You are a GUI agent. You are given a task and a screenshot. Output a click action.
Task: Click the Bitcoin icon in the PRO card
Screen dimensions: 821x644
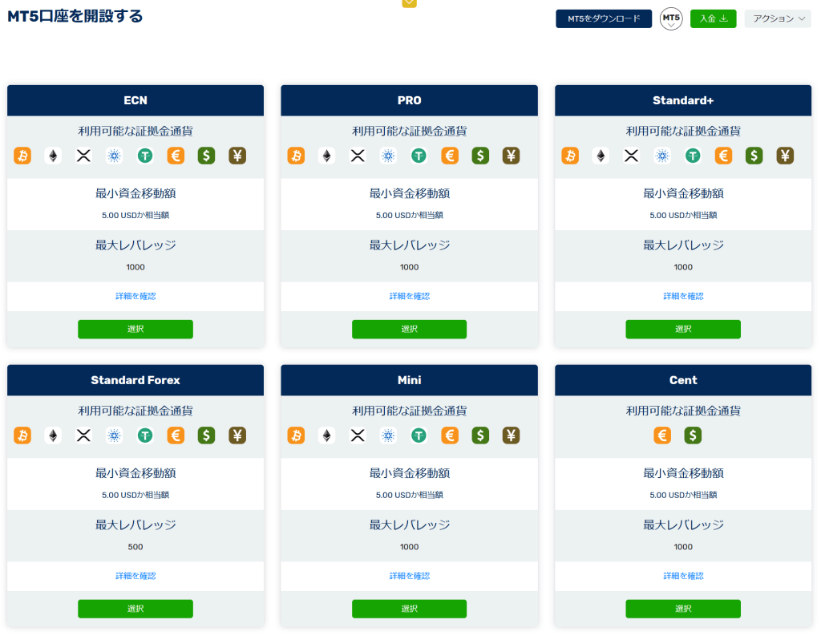pos(297,156)
